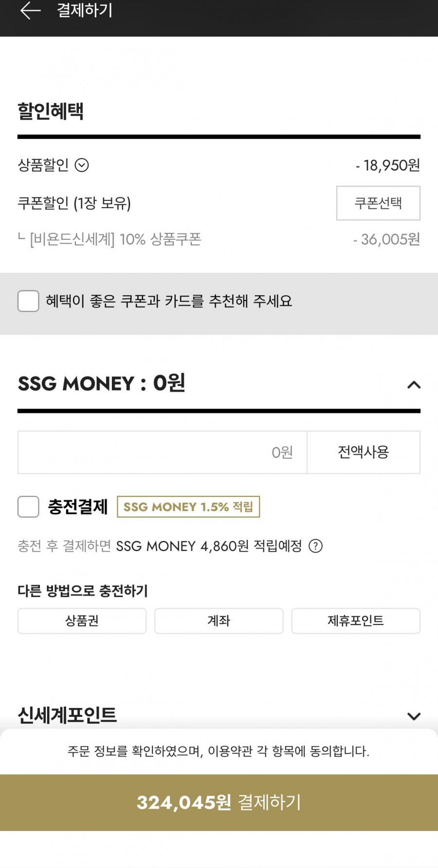Open the 적립예정 help question mark
This screenshot has height=868, width=438.
tap(316, 546)
